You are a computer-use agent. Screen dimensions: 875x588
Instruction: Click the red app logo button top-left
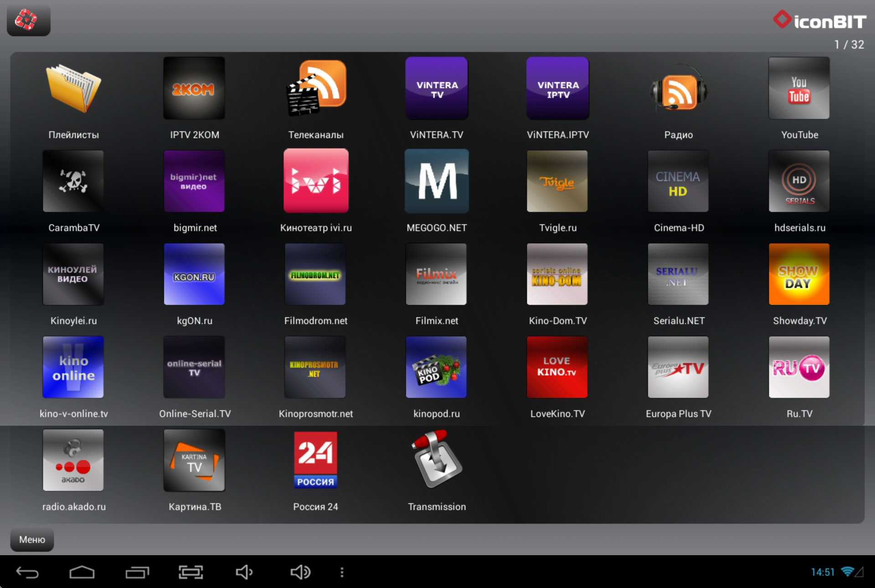tap(28, 21)
